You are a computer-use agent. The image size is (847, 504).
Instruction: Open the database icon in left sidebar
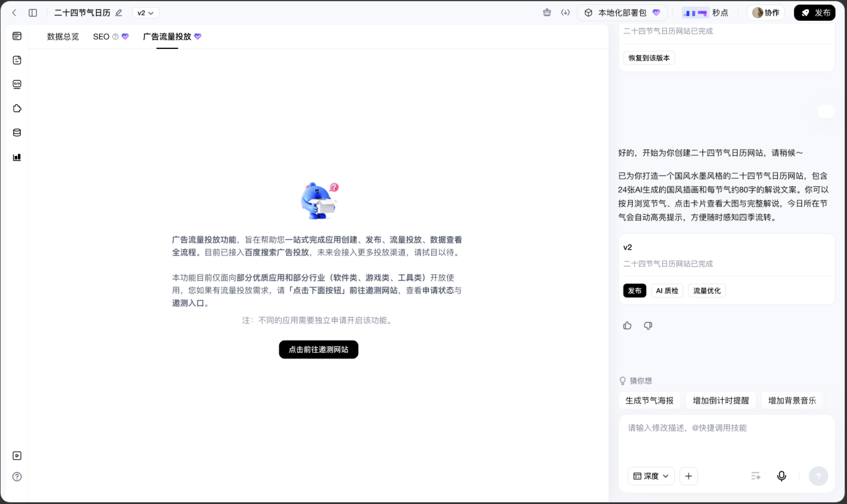click(x=17, y=132)
